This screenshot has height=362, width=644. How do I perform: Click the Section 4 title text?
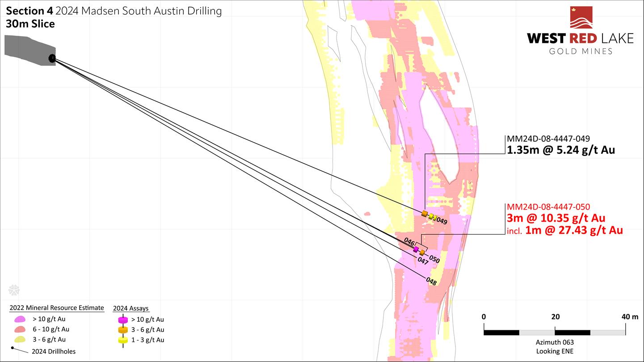point(29,10)
